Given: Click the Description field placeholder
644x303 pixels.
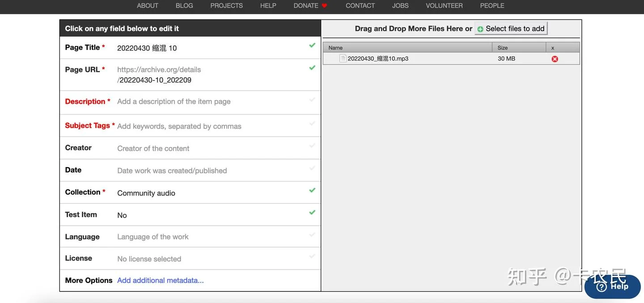Looking at the screenshot, I should click(x=174, y=101).
